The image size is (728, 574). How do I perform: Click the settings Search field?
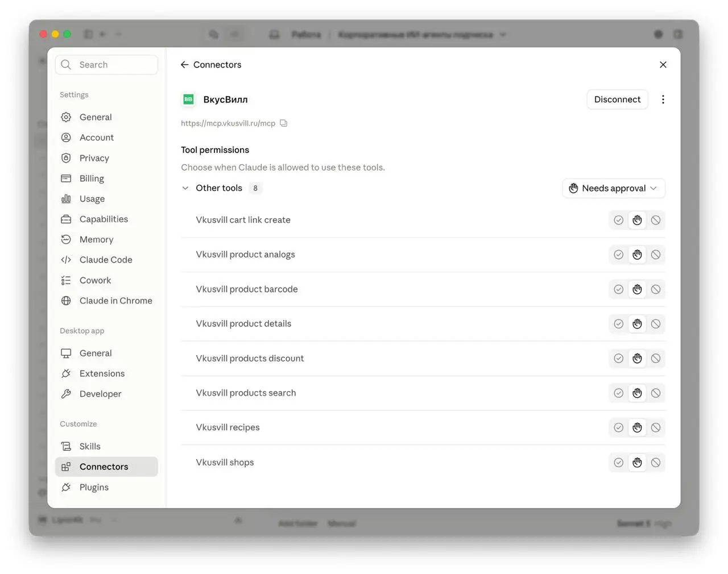click(106, 65)
